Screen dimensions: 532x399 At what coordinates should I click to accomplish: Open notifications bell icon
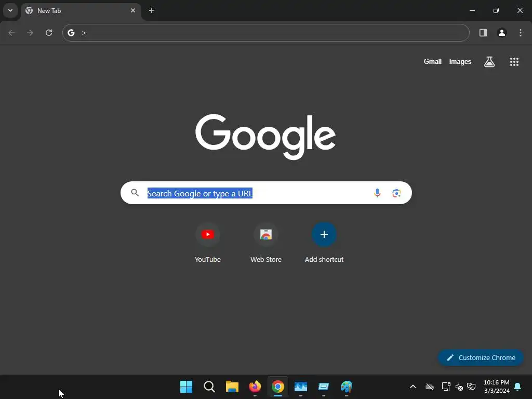(x=517, y=387)
